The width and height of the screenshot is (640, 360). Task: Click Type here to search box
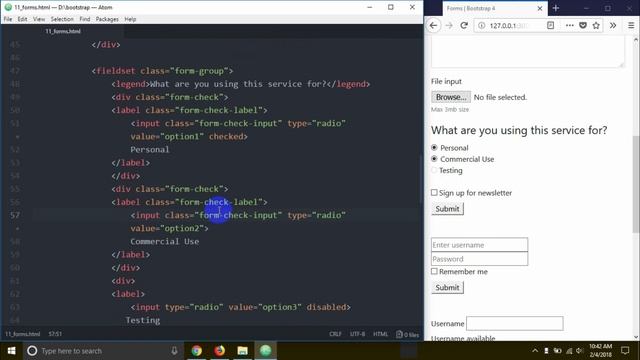[x=102, y=351]
